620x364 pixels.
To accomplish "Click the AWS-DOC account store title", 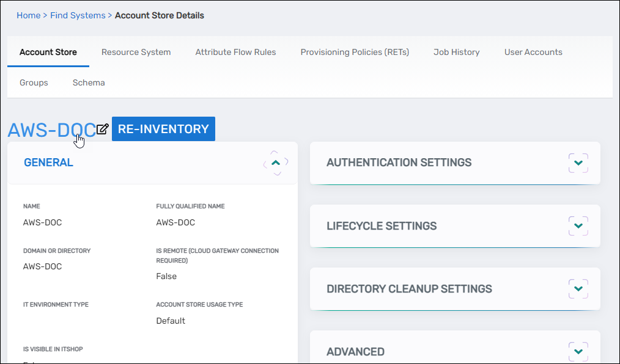I will tap(51, 129).
